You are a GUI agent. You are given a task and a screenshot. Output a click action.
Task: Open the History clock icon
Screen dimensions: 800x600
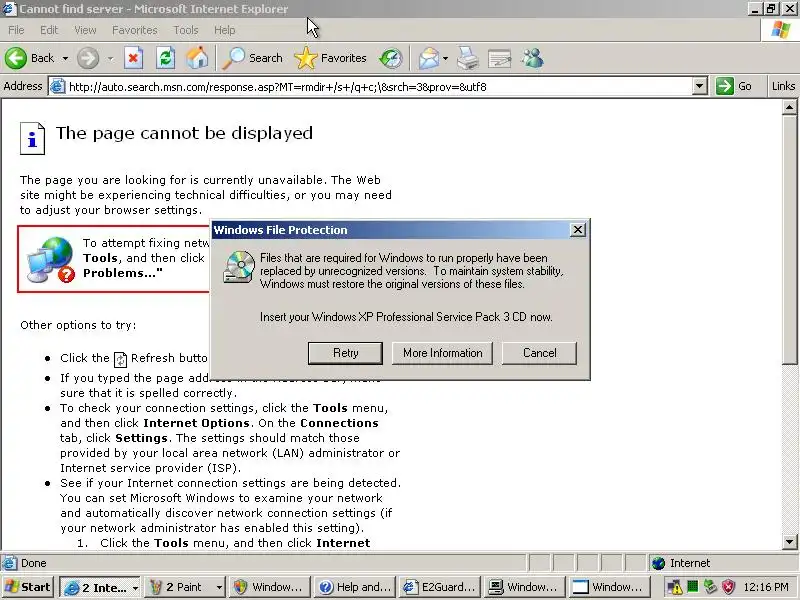[x=391, y=58]
